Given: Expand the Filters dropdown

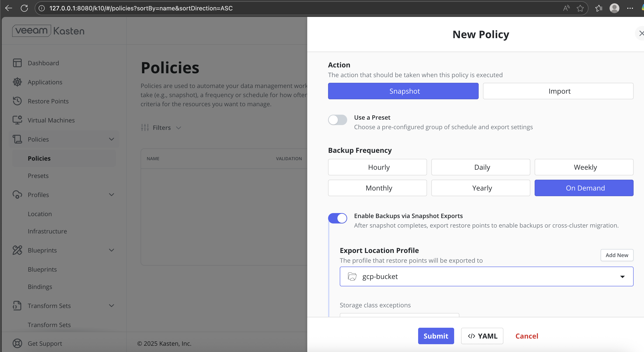Looking at the screenshot, I should 161,128.
